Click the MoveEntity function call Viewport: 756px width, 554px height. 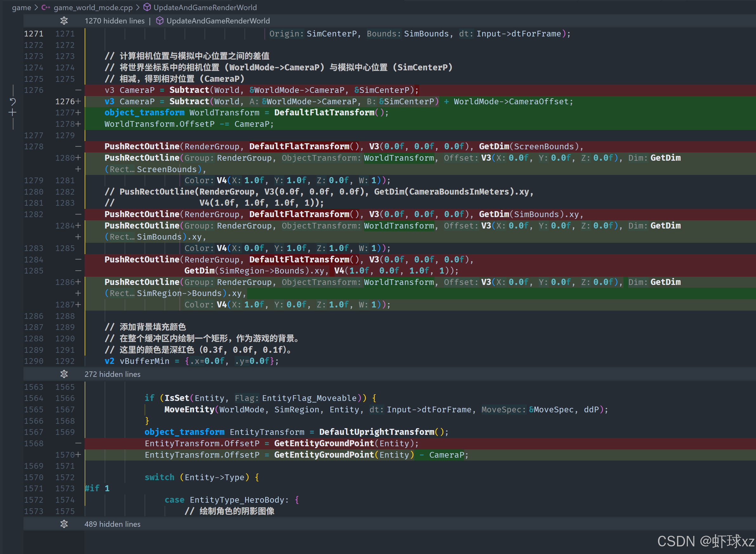(x=189, y=409)
